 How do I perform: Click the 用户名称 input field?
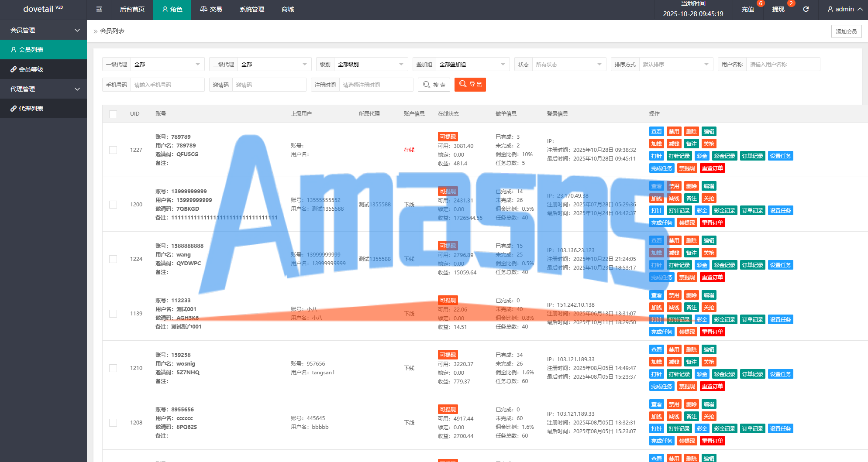[x=783, y=64]
